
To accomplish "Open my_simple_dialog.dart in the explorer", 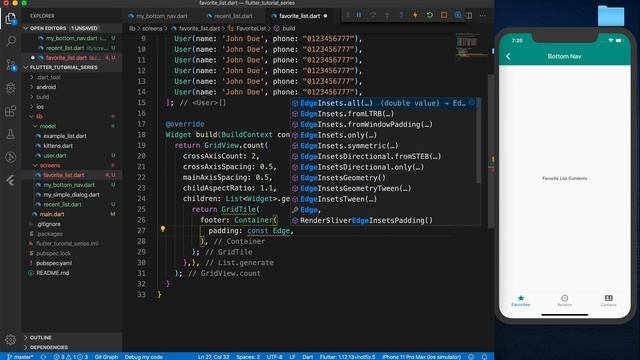I will (71, 195).
